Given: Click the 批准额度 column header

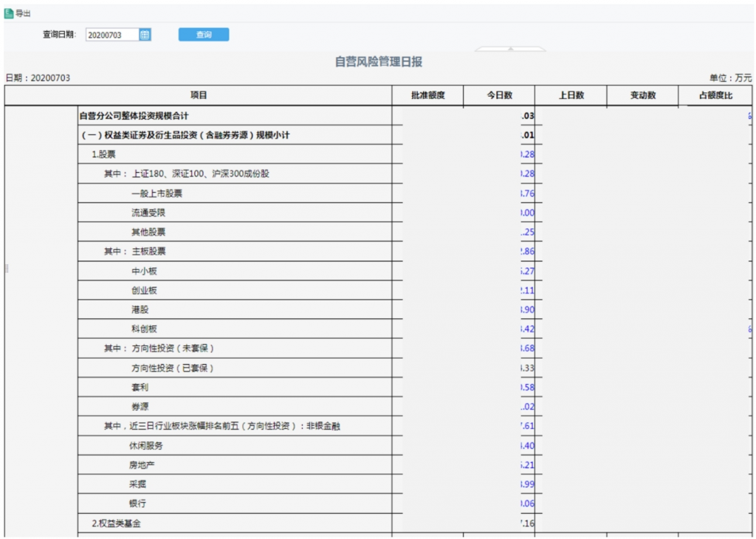Looking at the screenshot, I should point(427,95).
